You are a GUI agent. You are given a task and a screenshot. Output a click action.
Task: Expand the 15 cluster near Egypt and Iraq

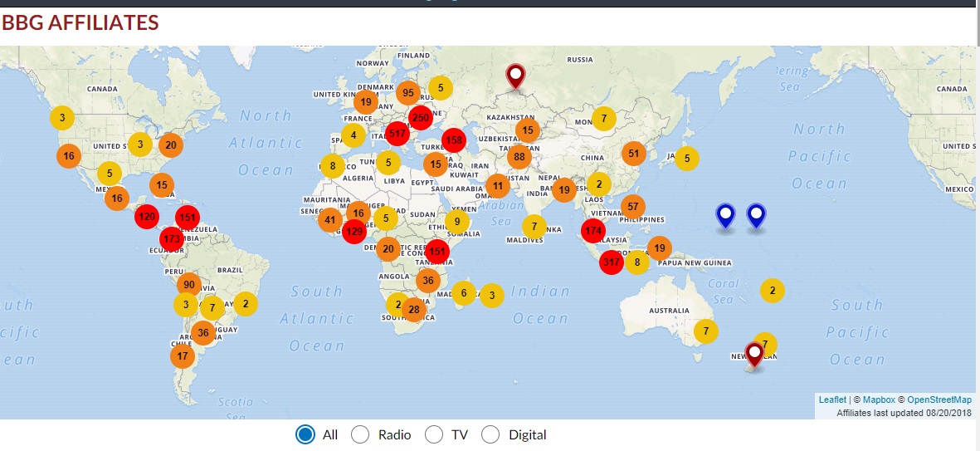click(436, 165)
